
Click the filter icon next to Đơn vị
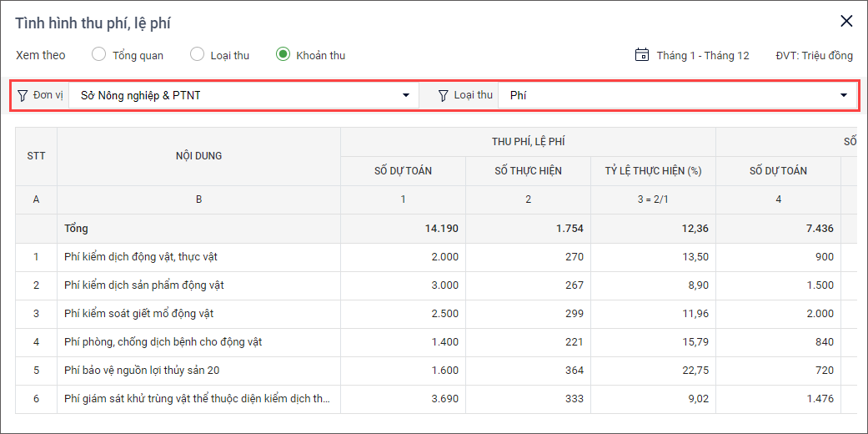(x=23, y=95)
